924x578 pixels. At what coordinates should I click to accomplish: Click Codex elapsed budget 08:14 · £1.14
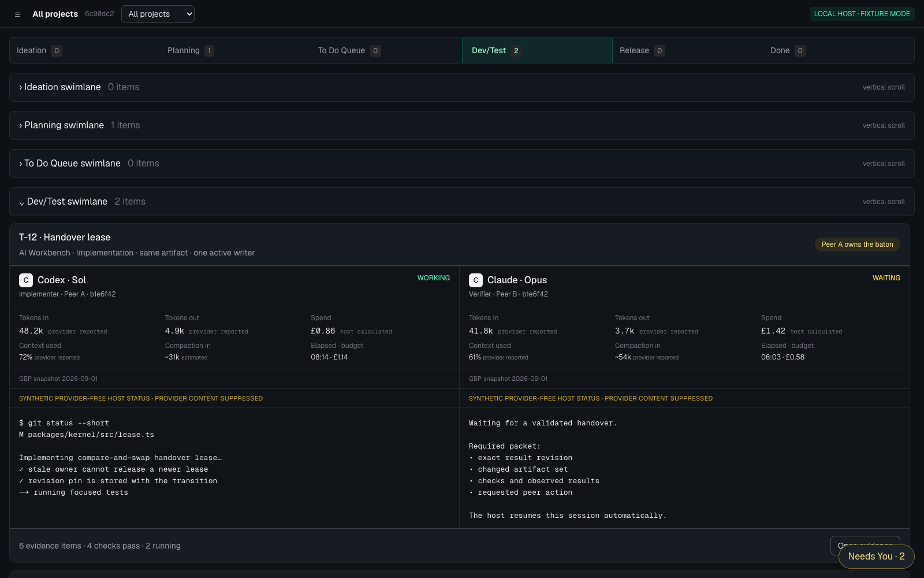coord(329,357)
